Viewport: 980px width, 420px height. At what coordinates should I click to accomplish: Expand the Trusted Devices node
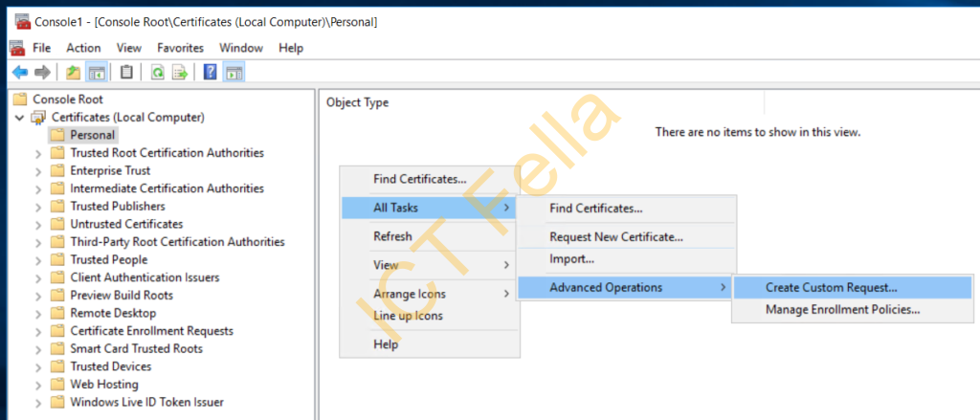[x=38, y=366]
